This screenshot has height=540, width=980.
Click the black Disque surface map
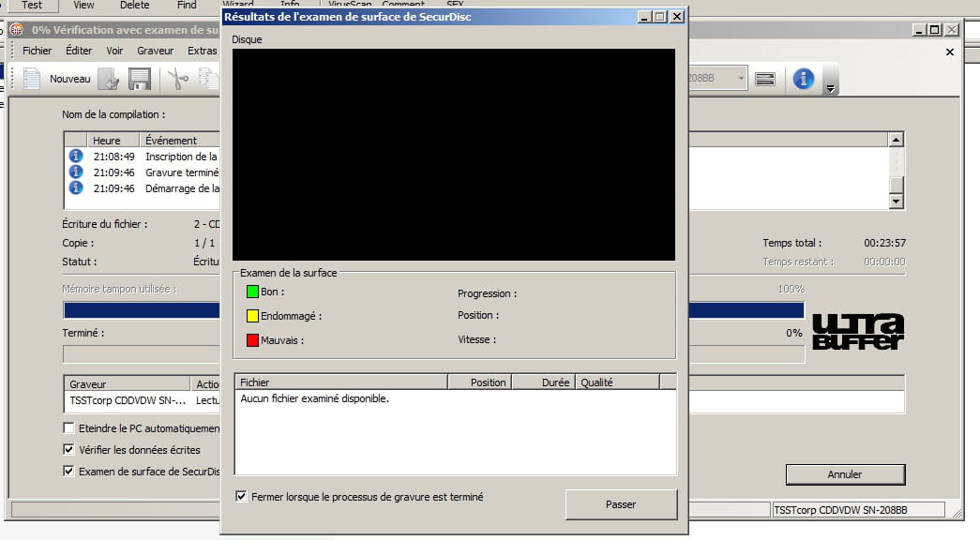454,155
